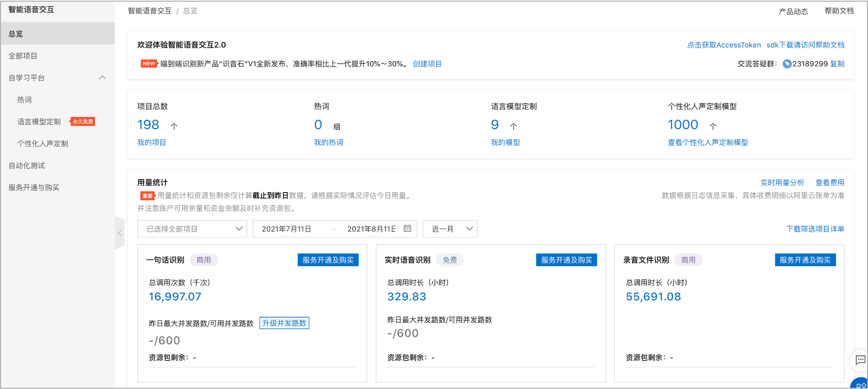The width and height of the screenshot is (868, 389).
Task: Open 个性化人声定制 in the sidebar
Action: [x=42, y=144]
